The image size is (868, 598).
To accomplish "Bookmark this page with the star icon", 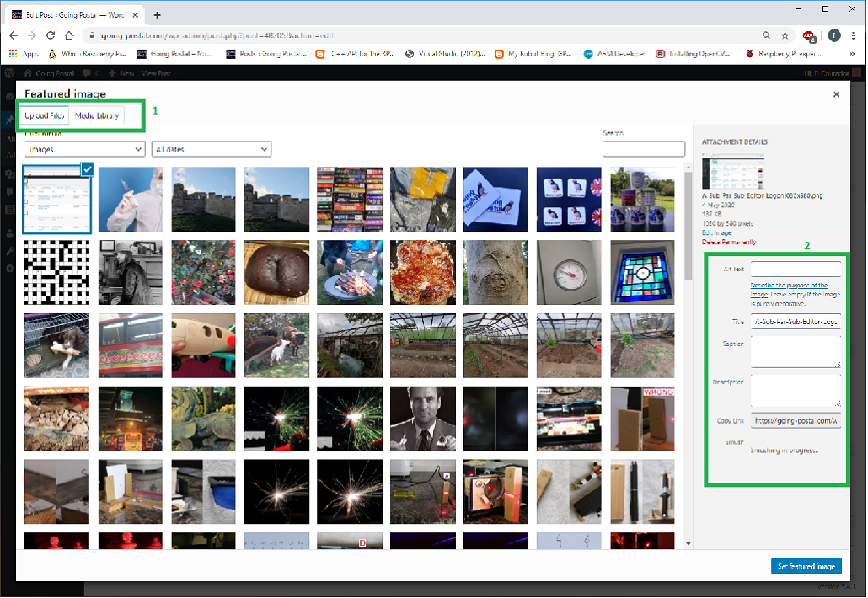I will coord(785,35).
